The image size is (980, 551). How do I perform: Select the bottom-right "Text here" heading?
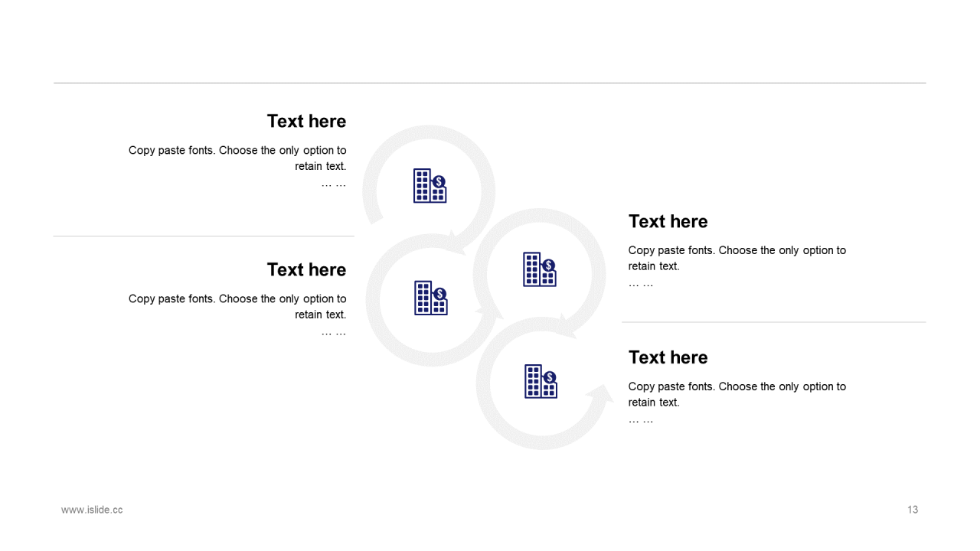coord(668,357)
